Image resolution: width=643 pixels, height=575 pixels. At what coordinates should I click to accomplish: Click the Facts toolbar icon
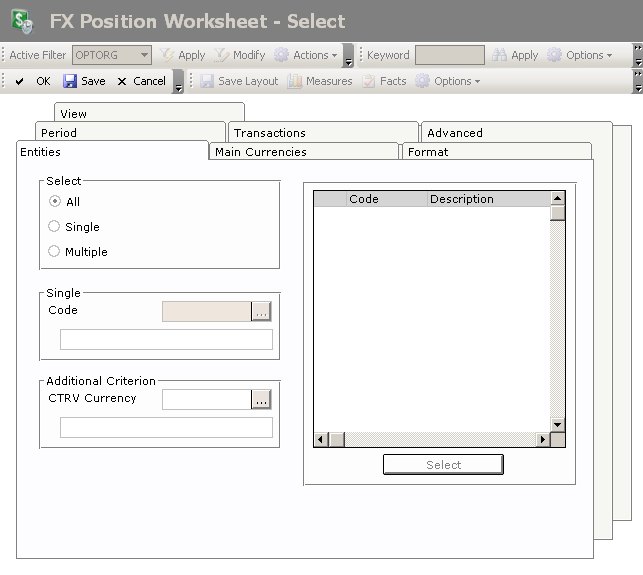369,81
